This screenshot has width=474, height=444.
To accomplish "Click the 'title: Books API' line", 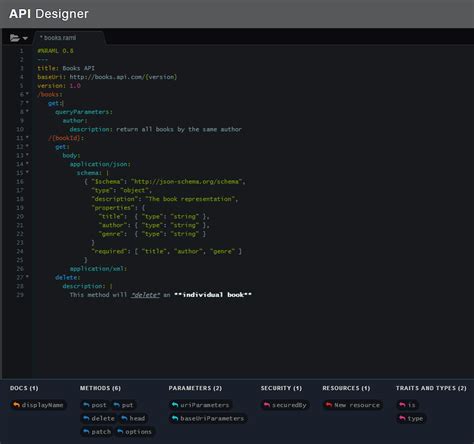I will point(66,68).
